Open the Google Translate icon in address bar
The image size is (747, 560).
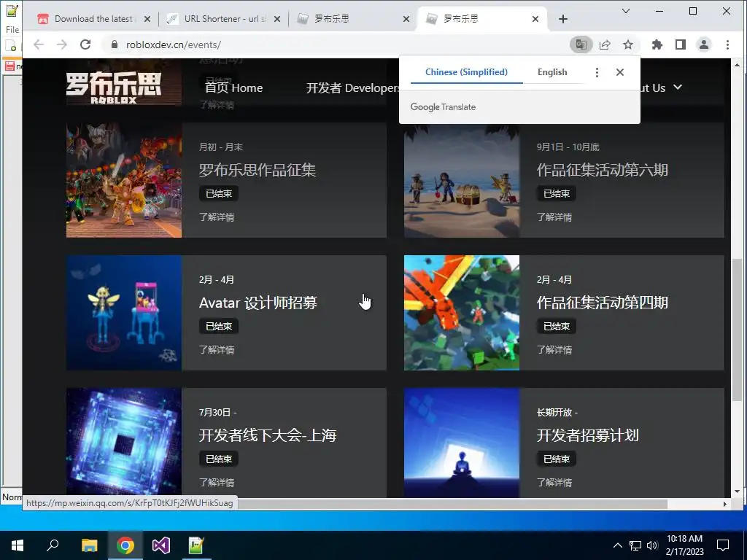[x=581, y=44]
